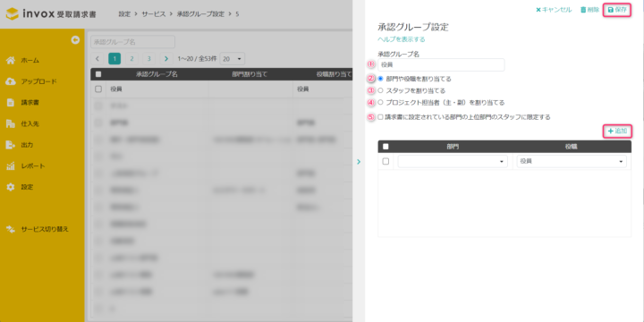Go to the next page arrow
This screenshot has height=322, width=644.
(x=166, y=59)
